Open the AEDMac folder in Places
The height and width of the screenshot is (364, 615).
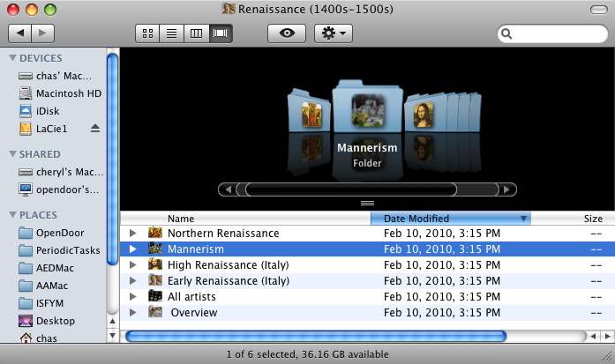tap(46, 268)
